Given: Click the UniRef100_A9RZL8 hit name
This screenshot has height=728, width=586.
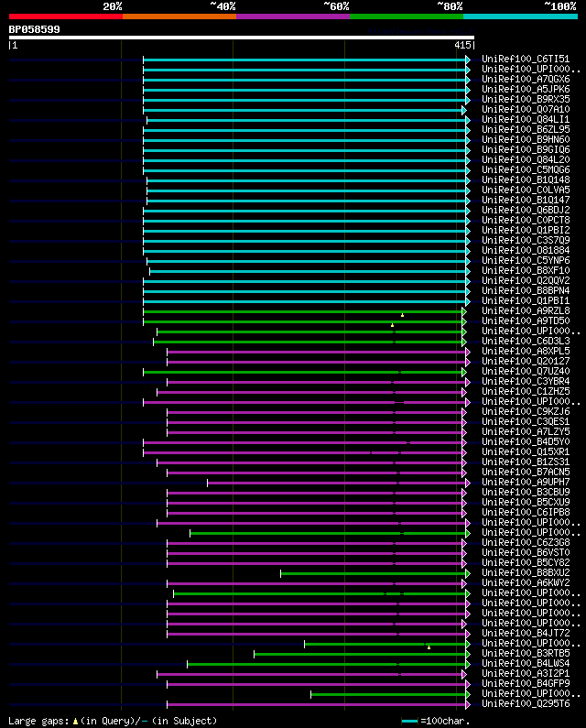Looking at the screenshot, I should tap(526, 310).
